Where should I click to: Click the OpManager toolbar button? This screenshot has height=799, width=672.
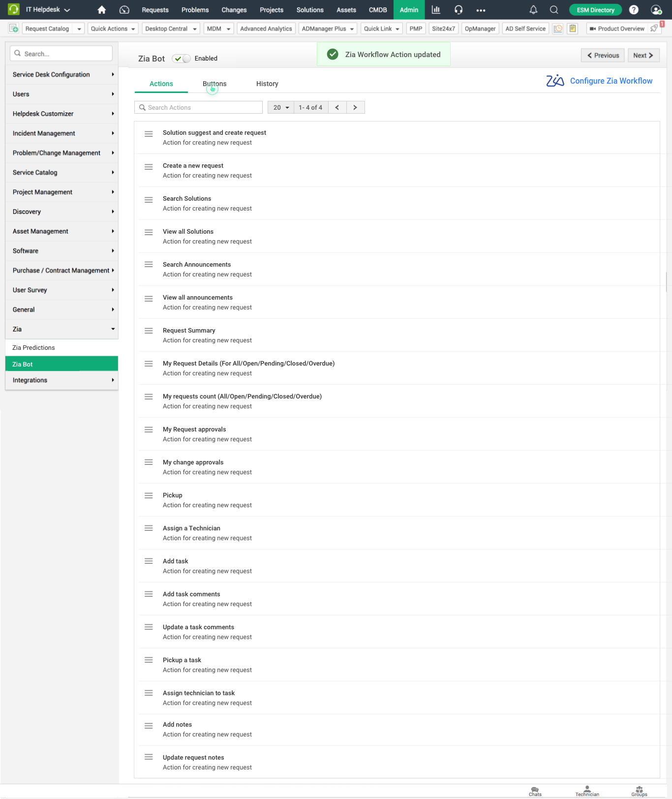coord(480,29)
